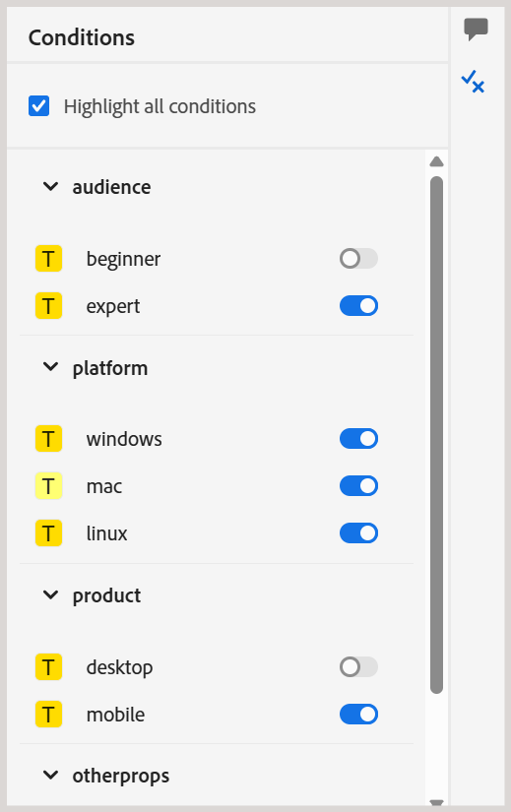The width and height of the screenshot is (511, 812).
Task: Click the scrollbar up arrow
Action: click(x=436, y=161)
